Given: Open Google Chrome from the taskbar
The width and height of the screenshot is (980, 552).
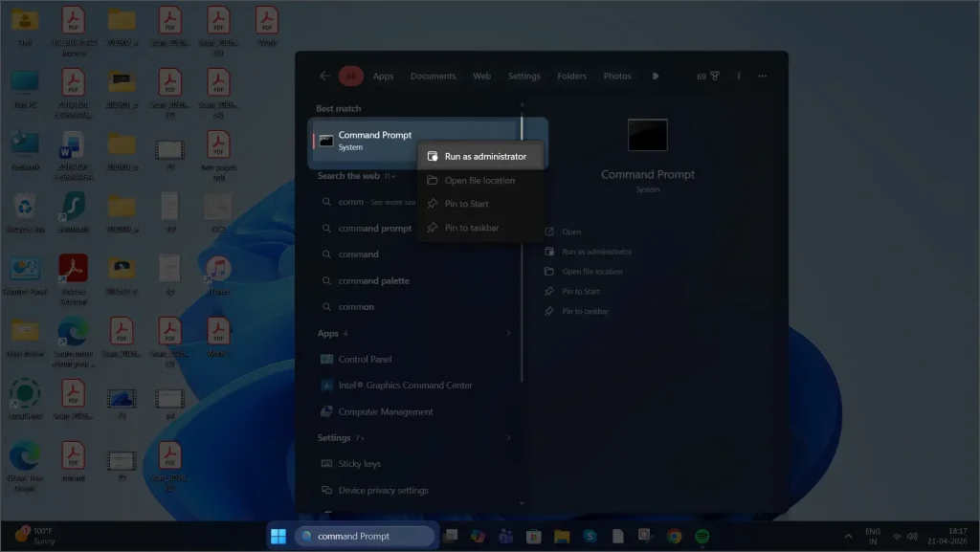Looking at the screenshot, I should [x=673, y=536].
